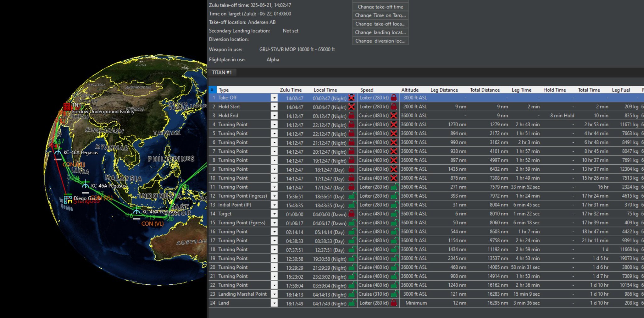Image resolution: width=644 pixels, height=318 pixels.
Task: Open type dropdown for Initial Point (IP) row
Action: point(274,205)
